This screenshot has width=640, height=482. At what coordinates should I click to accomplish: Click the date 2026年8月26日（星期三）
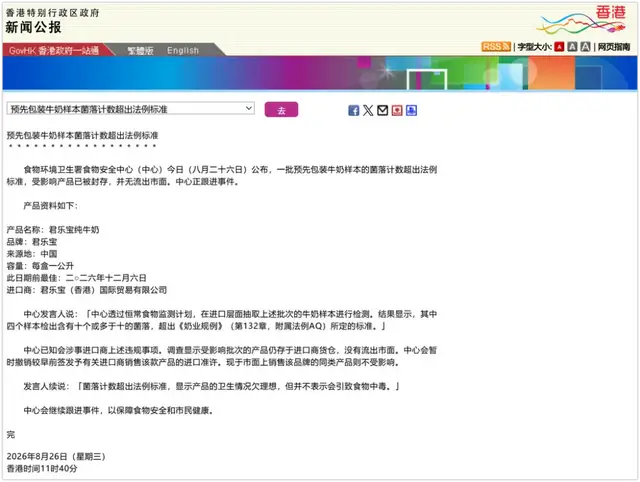56,456
